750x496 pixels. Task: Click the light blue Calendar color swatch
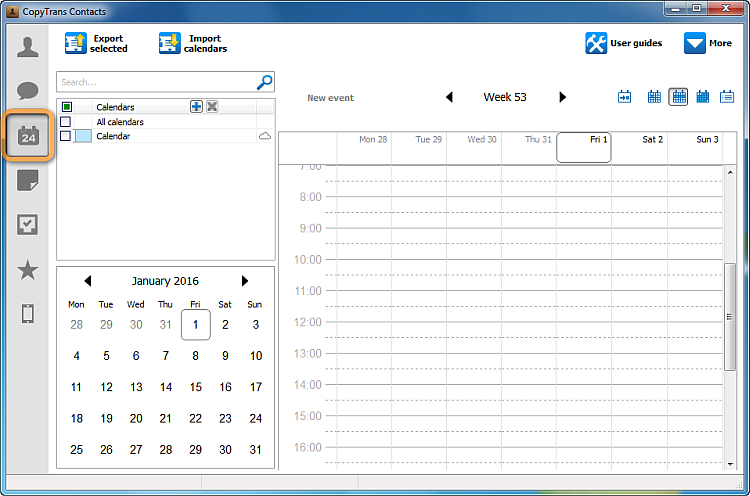(x=83, y=136)
